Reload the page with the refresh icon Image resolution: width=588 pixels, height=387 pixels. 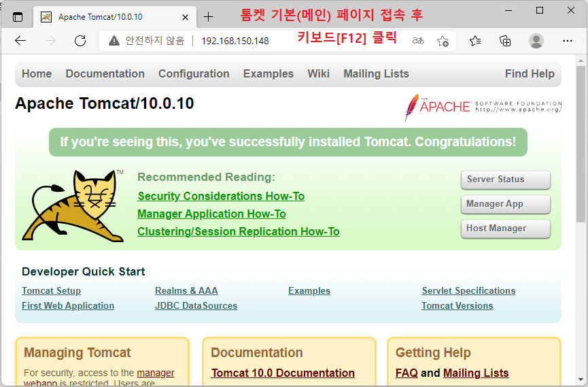(x=80, y=41)
